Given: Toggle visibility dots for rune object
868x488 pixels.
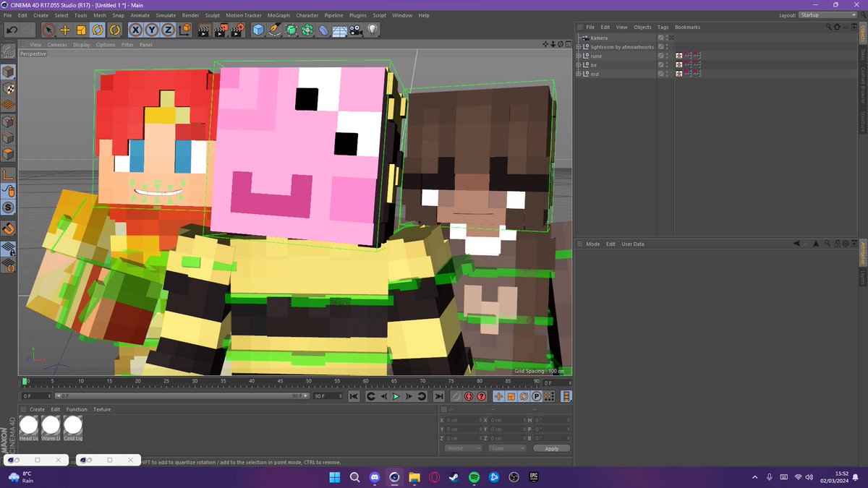Looking at the screenshot, I should (x=668, y=56).
